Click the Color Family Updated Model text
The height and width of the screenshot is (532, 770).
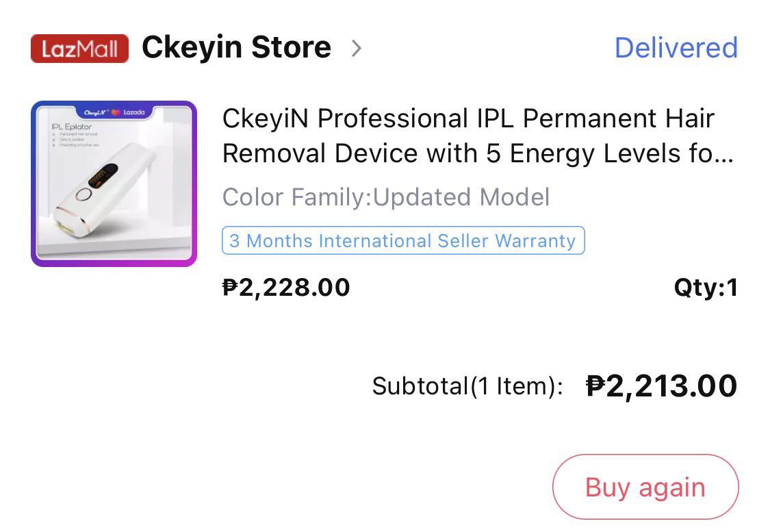point(387,197)
